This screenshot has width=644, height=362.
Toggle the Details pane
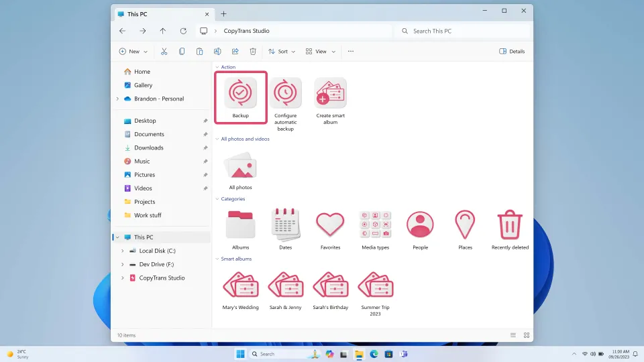click(x=512, y=52)
